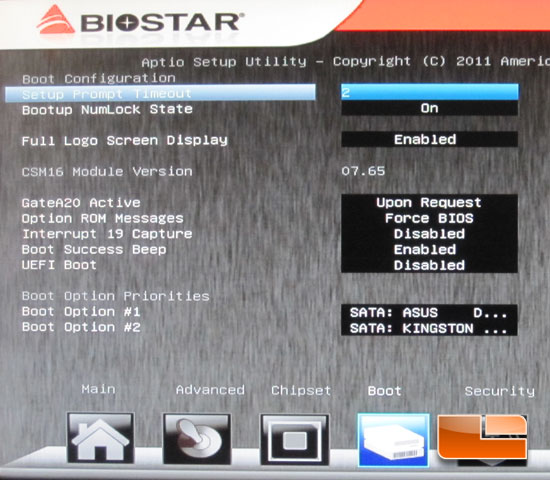Toggle UEFI Boot Disabled value
Viewport: 550px width, 480px height.
(x=429, y=265)
